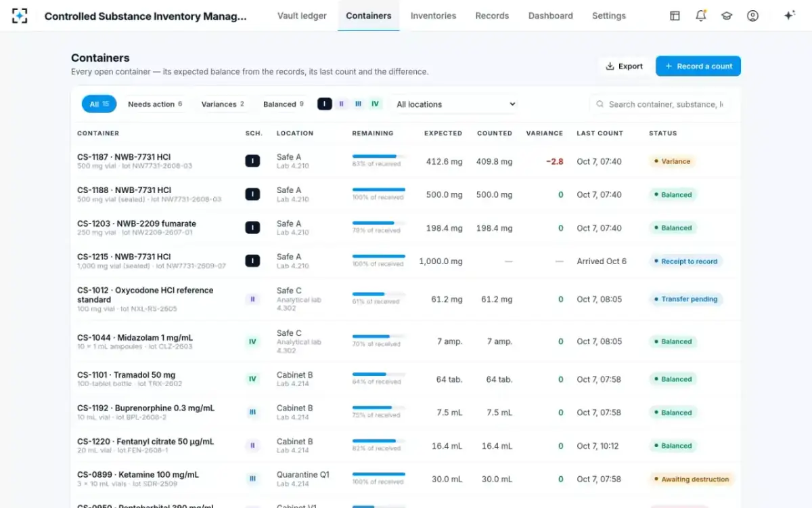
Task: Click the Export button
Action: point(624,66)
